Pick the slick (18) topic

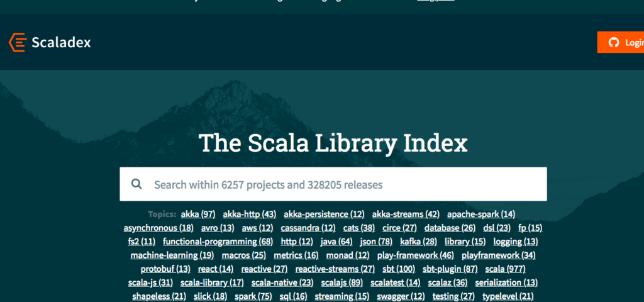coord(210,296)
